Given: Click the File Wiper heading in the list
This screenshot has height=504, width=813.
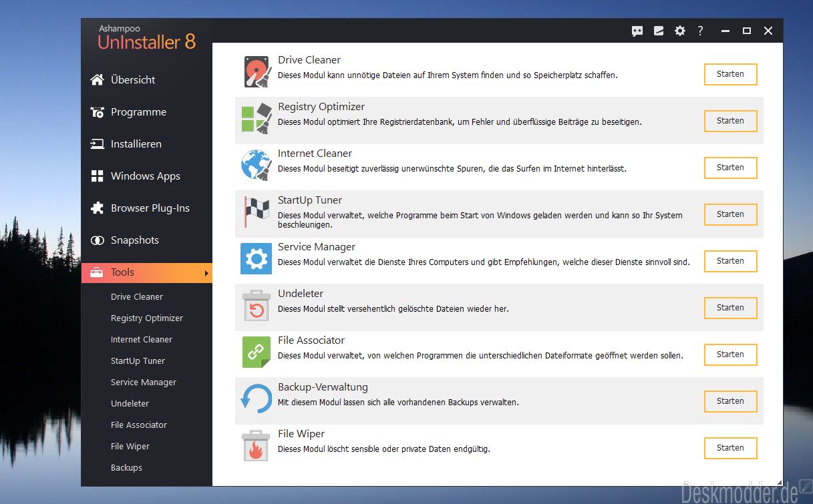Looking at the screenshot, I should pos(301,434).
